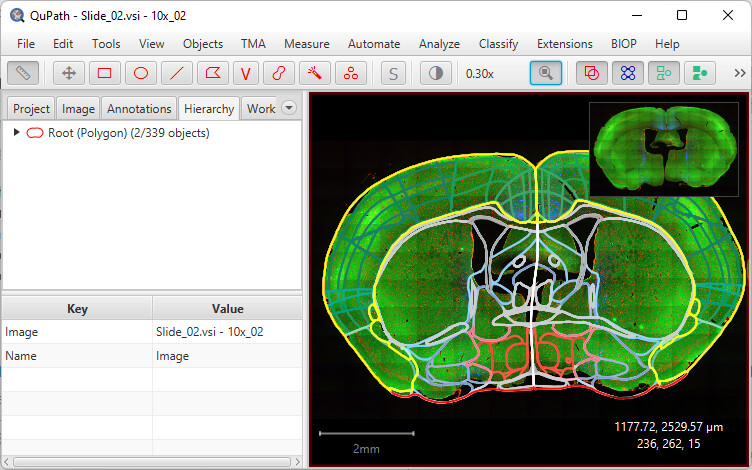
Task: Switch to the Project tab
Action: coord(31,109)
